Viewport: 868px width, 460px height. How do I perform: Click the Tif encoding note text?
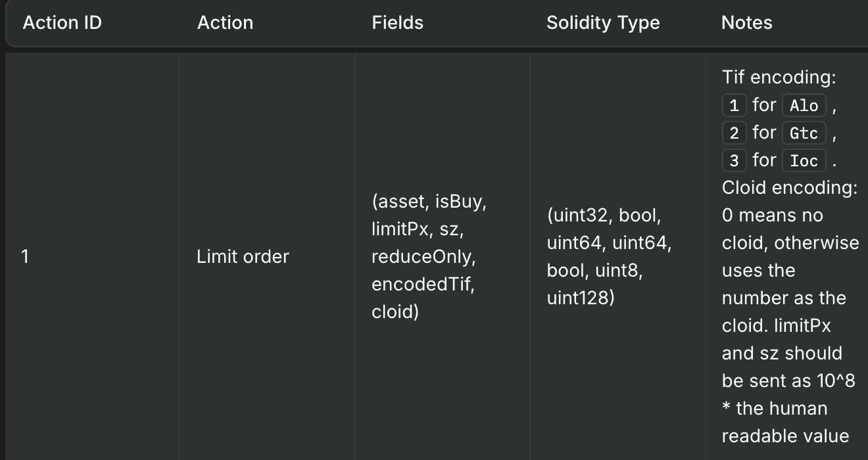779,78
